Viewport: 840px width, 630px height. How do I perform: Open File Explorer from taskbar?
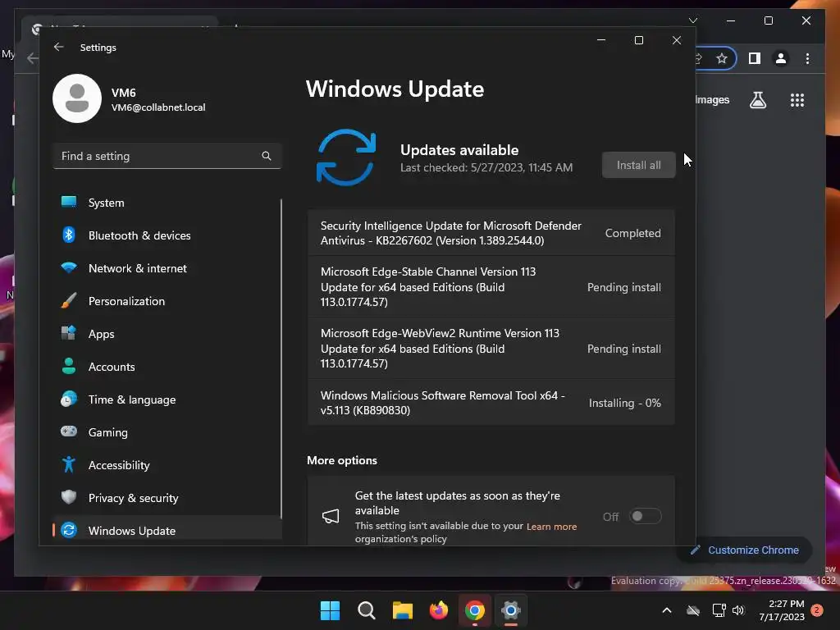402,610
